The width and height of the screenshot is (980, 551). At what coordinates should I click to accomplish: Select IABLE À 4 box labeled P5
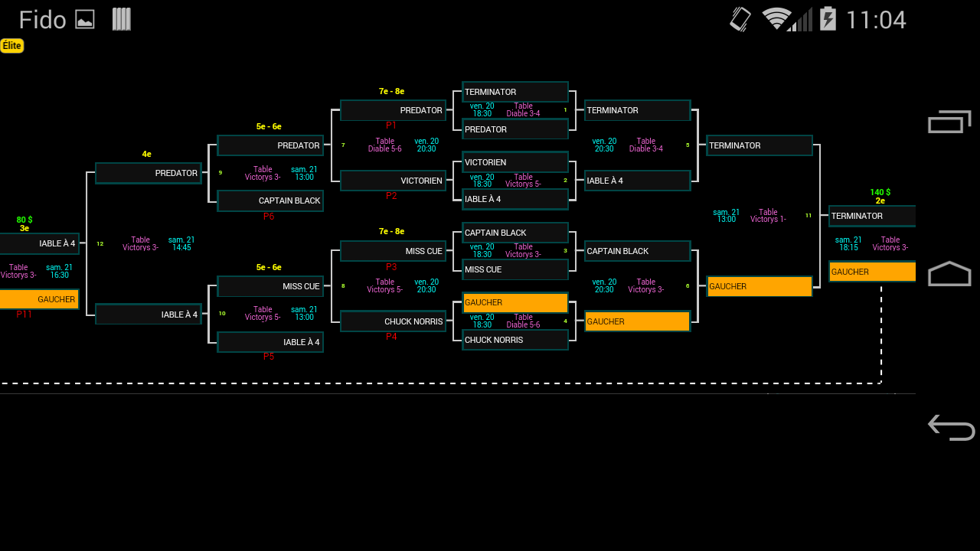point(270,342)
